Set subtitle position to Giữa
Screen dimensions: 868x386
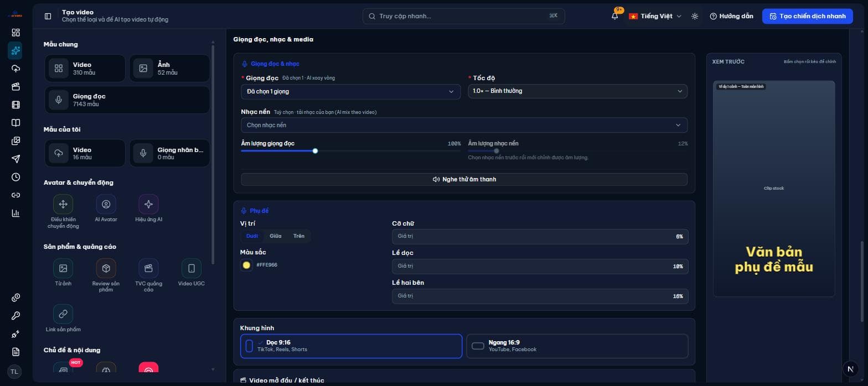click(275, 236)
